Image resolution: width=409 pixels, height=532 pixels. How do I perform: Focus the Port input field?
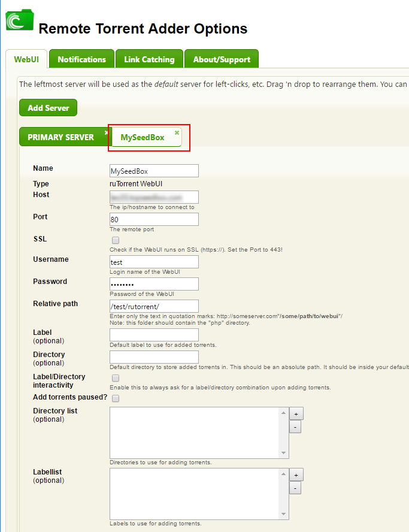(154, 219)
